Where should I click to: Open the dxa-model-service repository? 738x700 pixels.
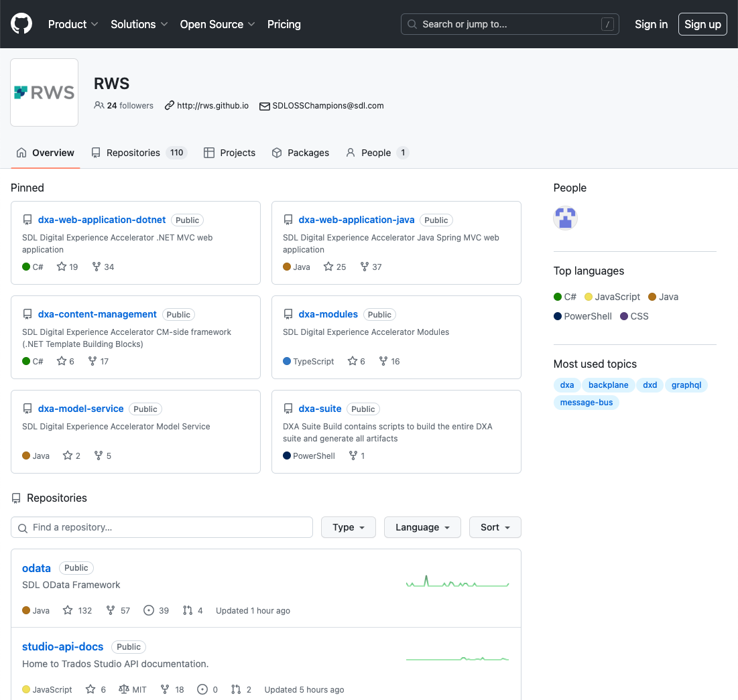click(80, 409)
